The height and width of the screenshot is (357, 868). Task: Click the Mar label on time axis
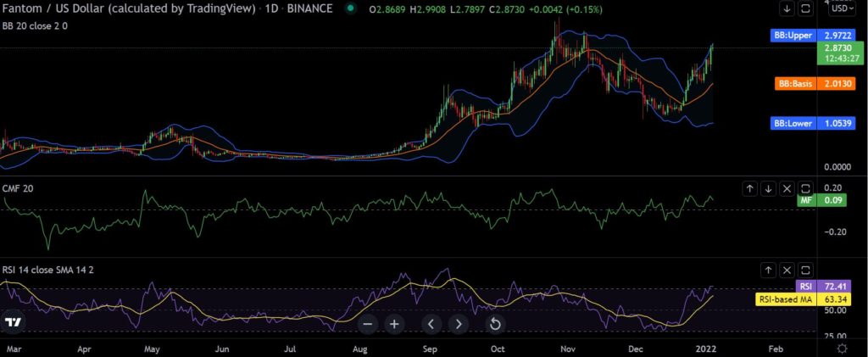point(12,349)
